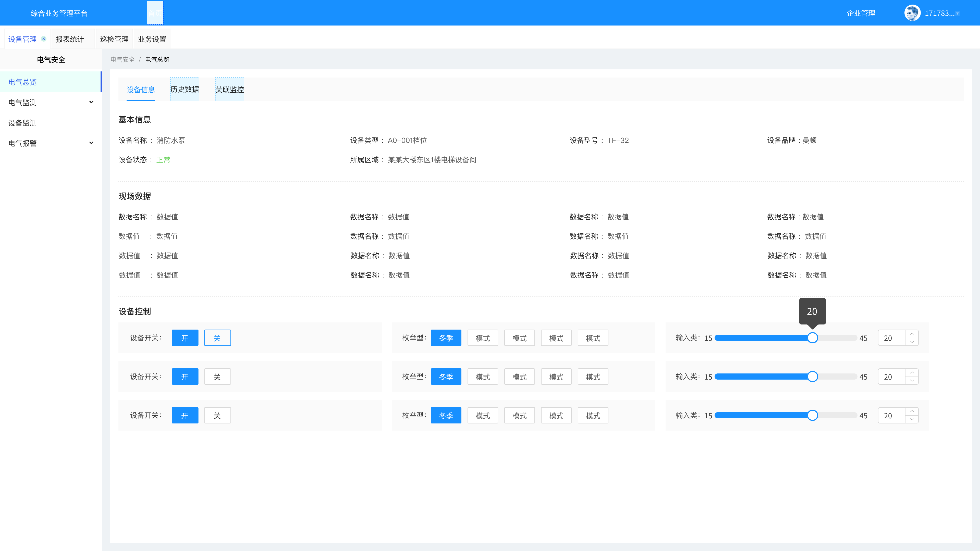
Task: Expand the 电气报警 sidebar menu chevron
Action: click(x=91, y=143)
